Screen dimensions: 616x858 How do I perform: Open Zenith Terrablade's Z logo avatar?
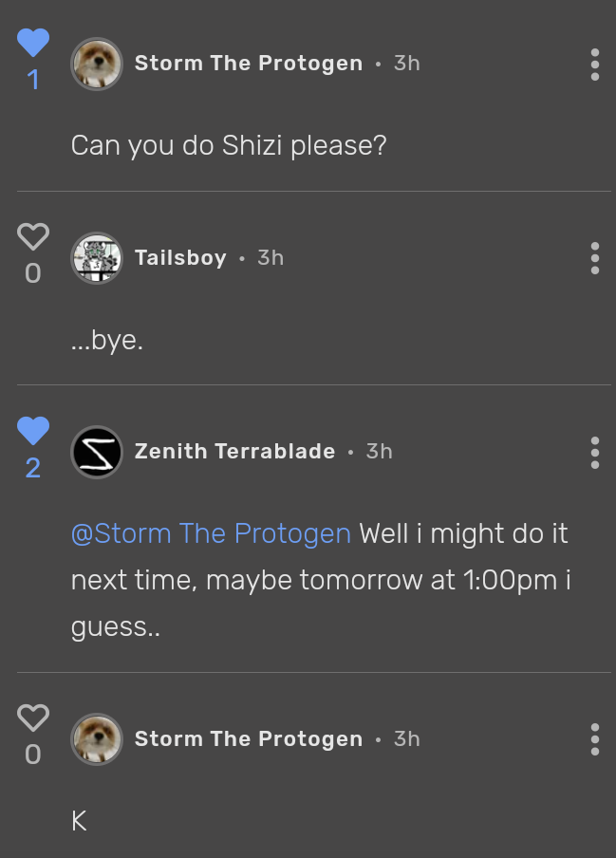click(x=97, y=452)
